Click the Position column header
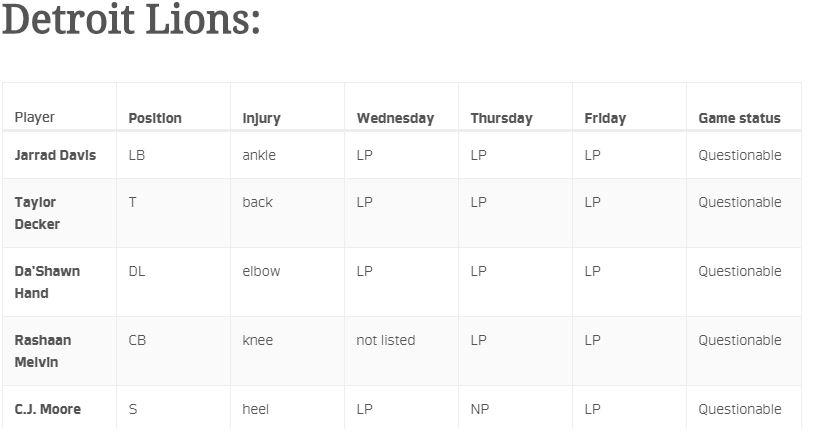Screen dimensions: 819x429 [155, 118]
